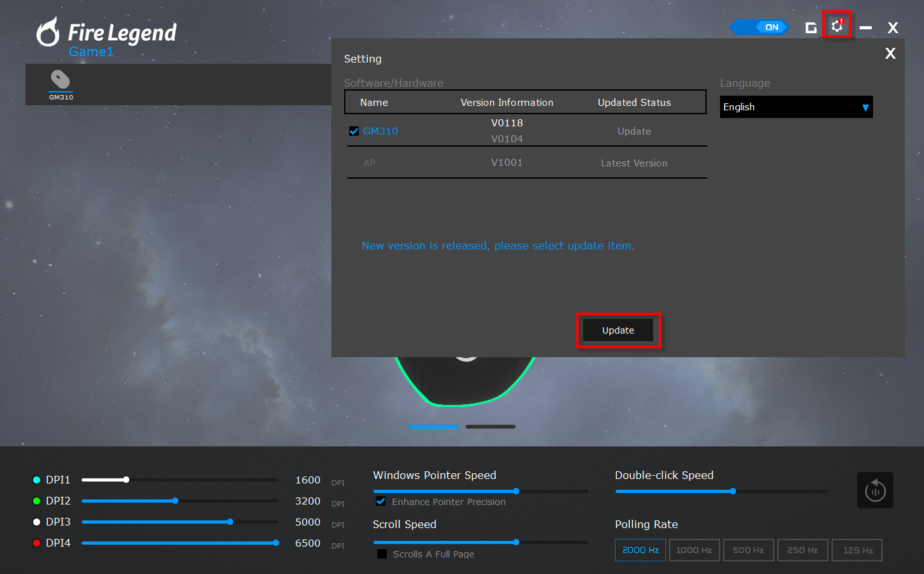Click the reset-to-default circular arrow icon
The width and height of the screenshot is (924, 574).
click(x=875, y=490)
